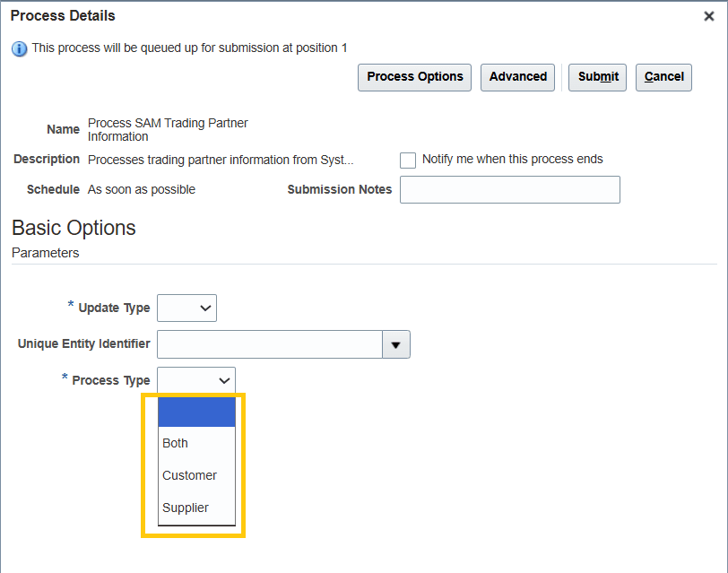
Task: Click the Process Details dialog title
Action: 62,15
